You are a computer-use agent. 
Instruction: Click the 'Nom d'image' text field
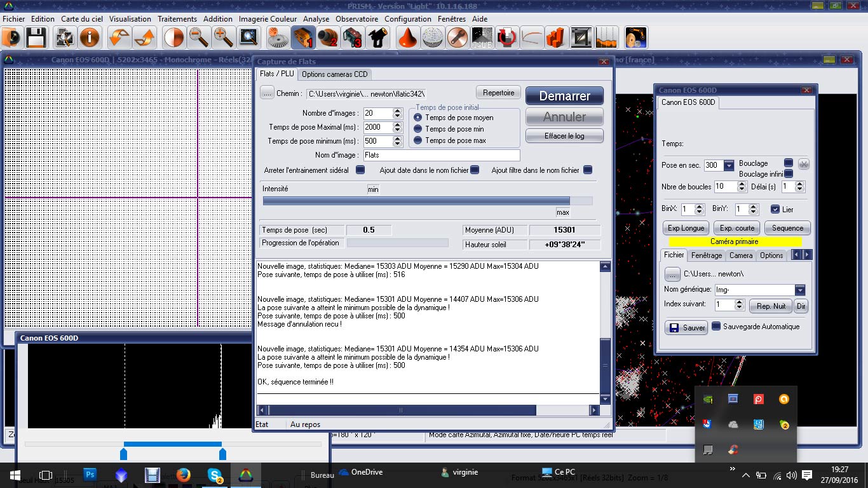point(441,155)
